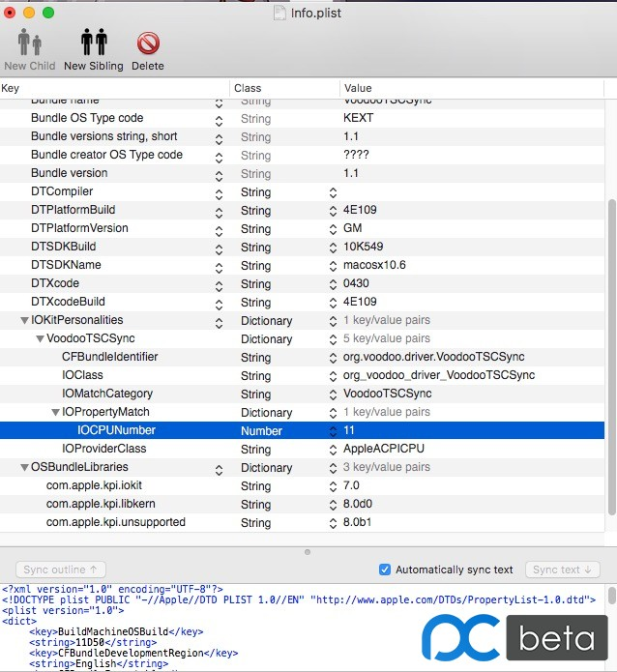The width and height of the screenshot is (617, 672).
Task: Select the IOProviderClass key
Action: [x=104, y=449]
